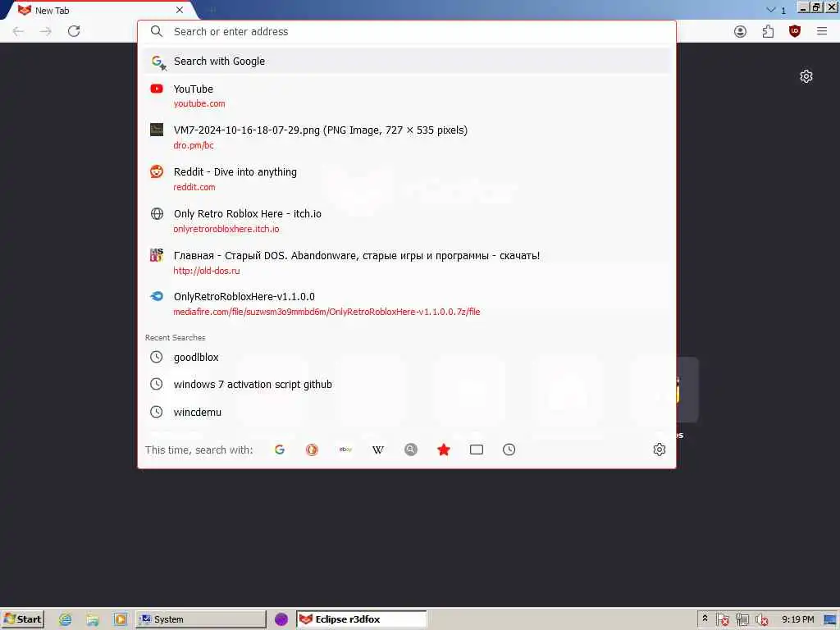Screen dimensions: 840x630
Task: Click the YouTube favicon in suggestions
Action: (x=157, y=89)
